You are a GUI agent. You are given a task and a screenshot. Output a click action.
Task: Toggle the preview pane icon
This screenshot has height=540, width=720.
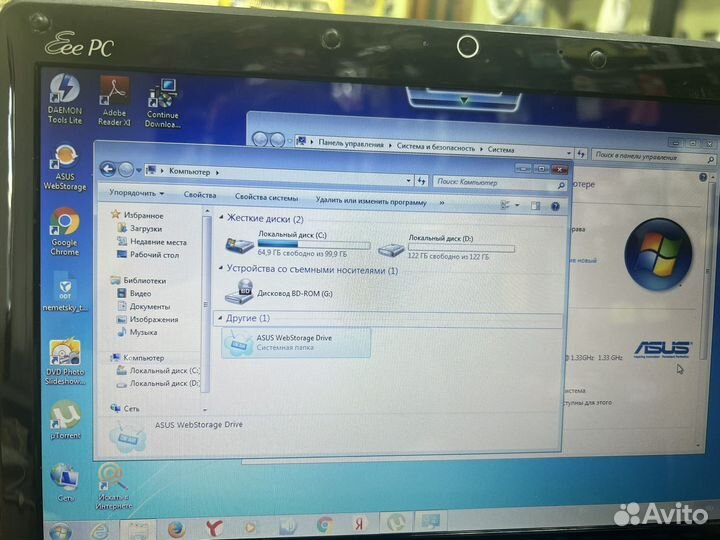pyautogui.click(x=535, y=206)
